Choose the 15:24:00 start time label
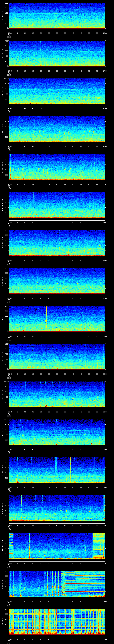114x644 pixels. coord(9,374)
